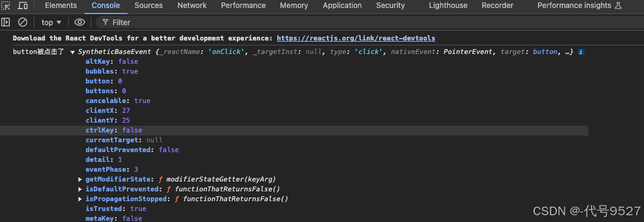Select the ctrlKey: false property row

[294, 130]
